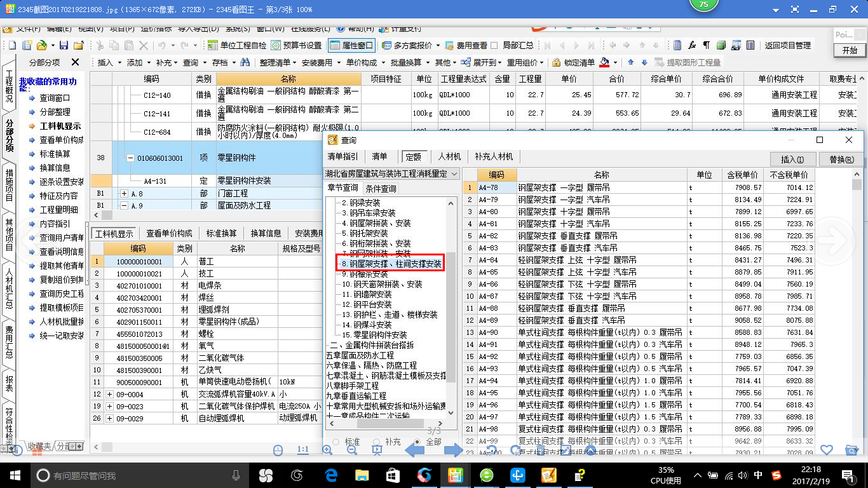Click the volume speaker tray icon
The image size is (868, 488).
(x=743, y=475)
